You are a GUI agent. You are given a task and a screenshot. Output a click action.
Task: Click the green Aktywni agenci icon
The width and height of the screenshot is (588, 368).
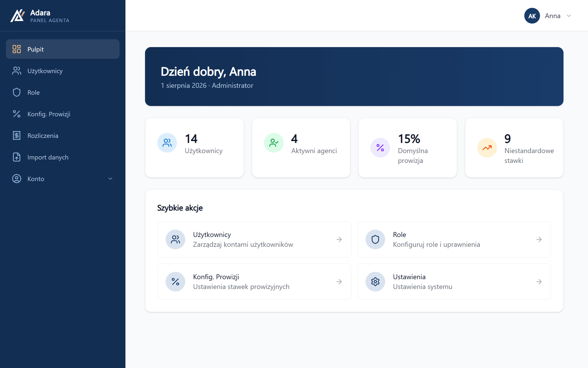point(274,143)
